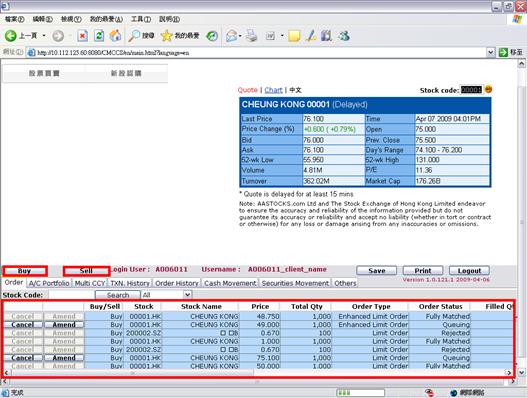Screen dimensions: 527x398
Task: Click the order table horizontal scrollbar left arrow
Action: tap(6, 372)
